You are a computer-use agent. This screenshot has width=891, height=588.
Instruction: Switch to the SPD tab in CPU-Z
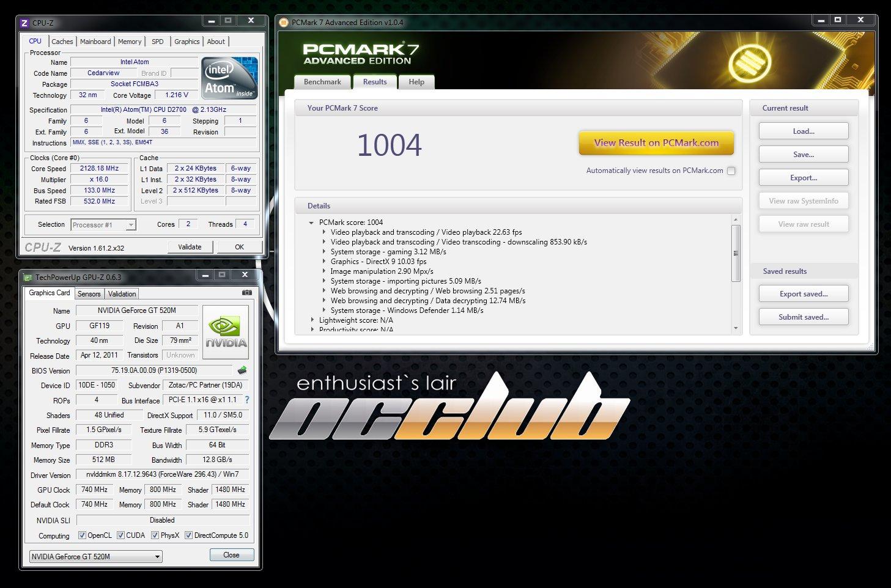158,42
